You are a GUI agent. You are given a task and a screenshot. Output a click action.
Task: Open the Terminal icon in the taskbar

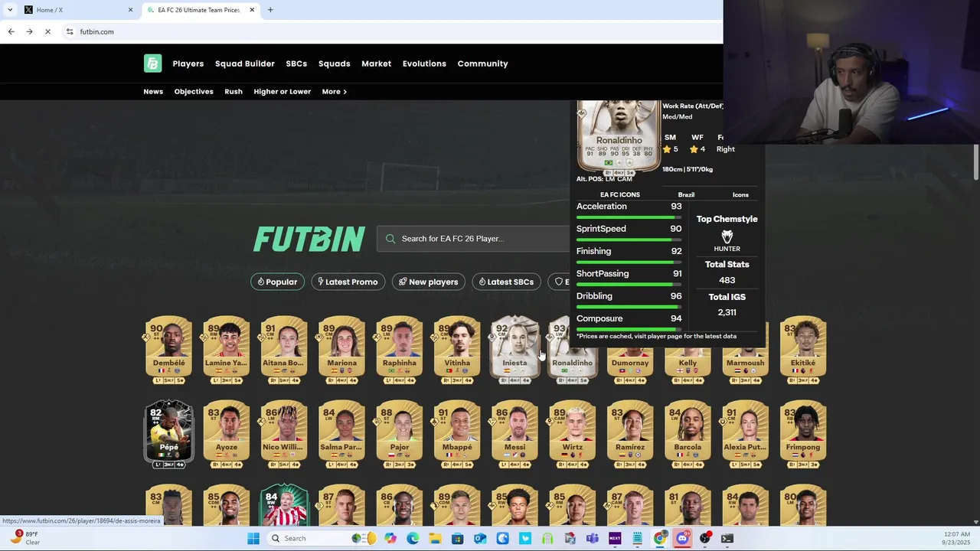(x=727, y=538)
